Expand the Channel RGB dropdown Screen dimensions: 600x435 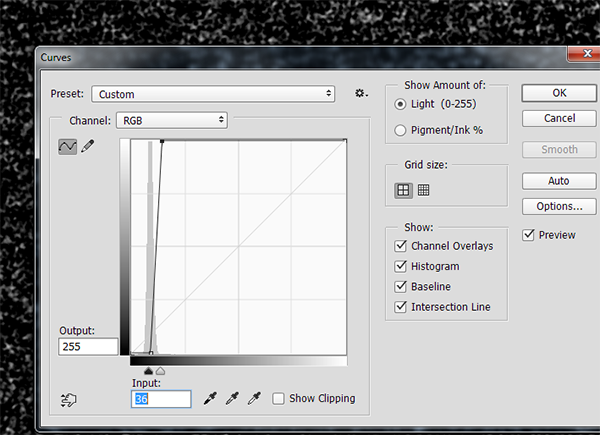coord(171,120)
